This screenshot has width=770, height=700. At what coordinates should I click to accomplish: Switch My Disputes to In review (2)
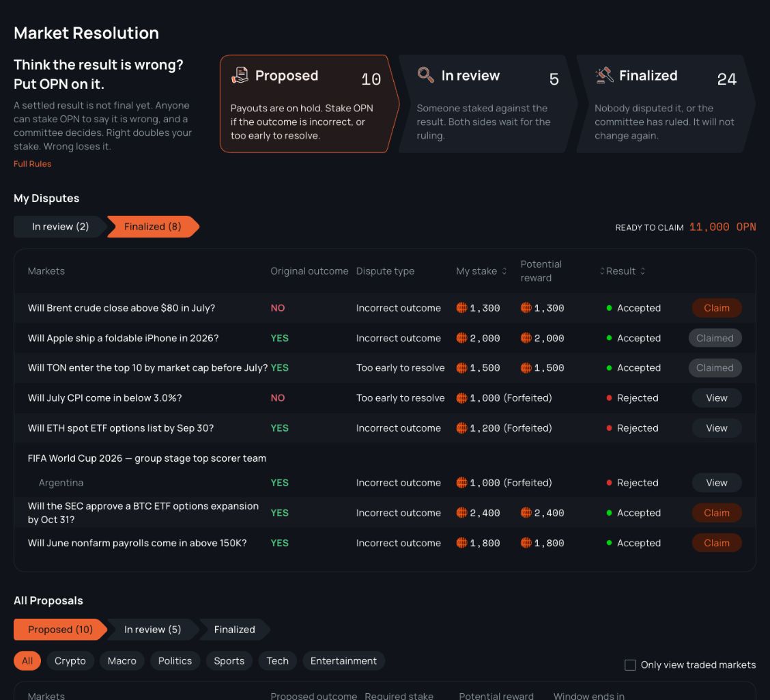60,227
